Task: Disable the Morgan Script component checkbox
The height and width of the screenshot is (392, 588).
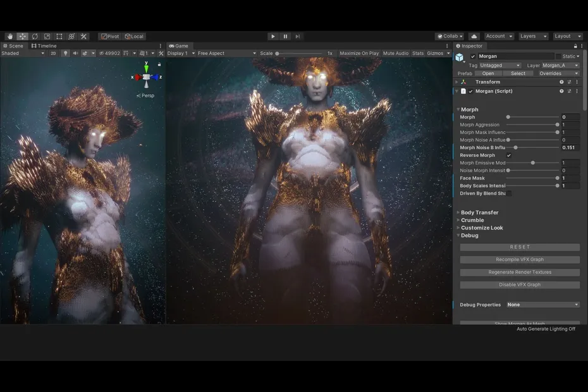Action: click(x=471, y=91)
